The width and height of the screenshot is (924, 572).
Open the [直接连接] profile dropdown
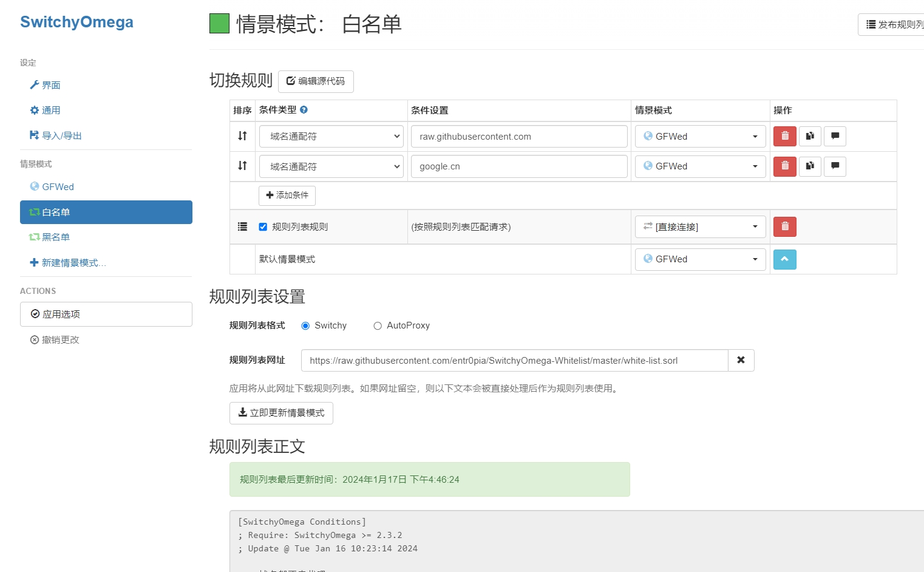pyautogui.click(x=701, y=226)
